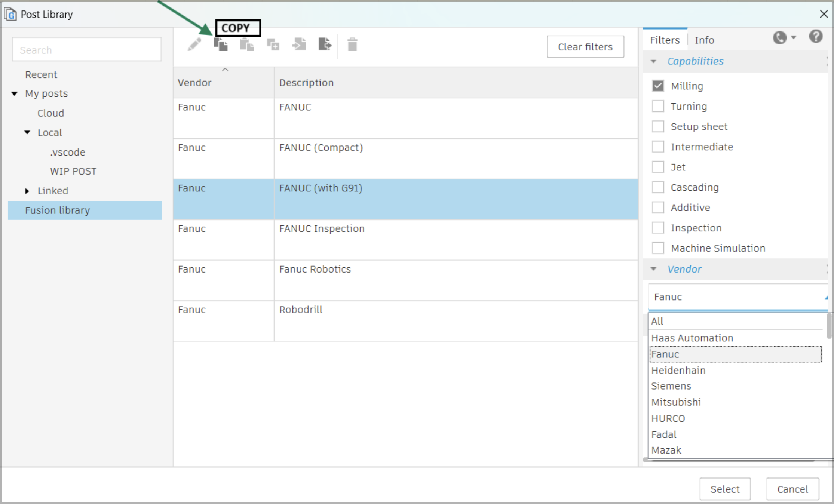Enable the Turning capability filter
834x504 pixels.
click(658, 106)
